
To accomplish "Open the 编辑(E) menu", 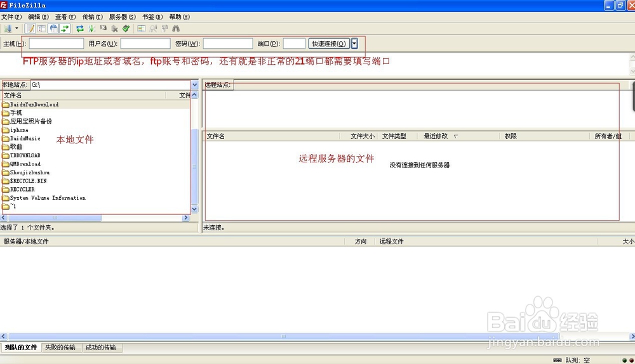I will coord(39,16).
